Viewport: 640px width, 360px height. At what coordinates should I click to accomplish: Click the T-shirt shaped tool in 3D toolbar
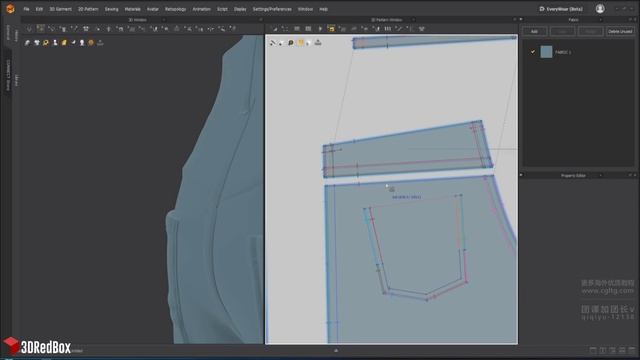(86, 29)
